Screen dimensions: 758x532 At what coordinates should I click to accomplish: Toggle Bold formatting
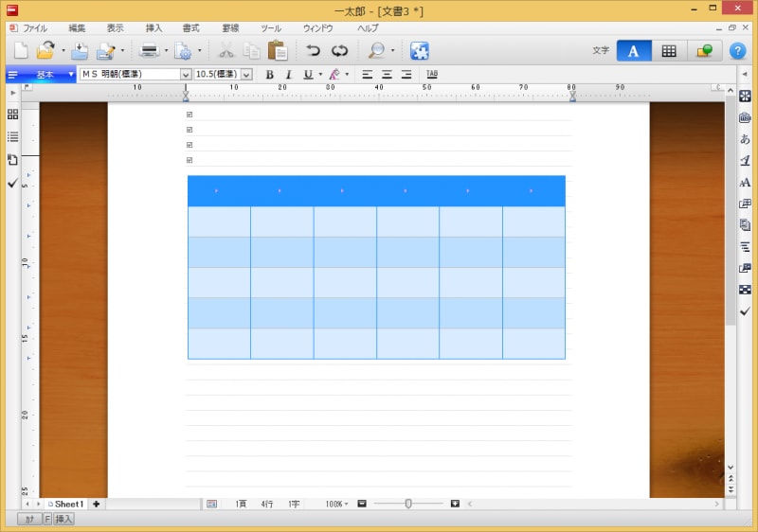(x=269, y=74)
